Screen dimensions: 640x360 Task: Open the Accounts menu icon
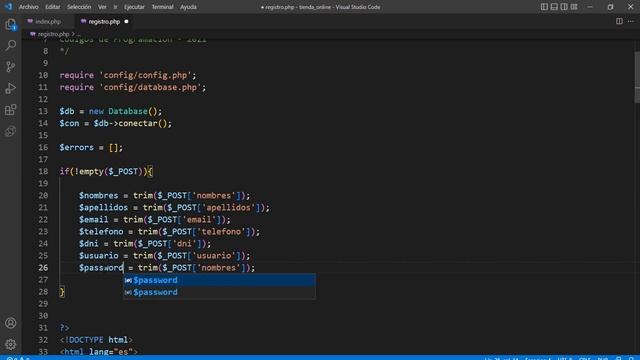coord(11,323)
